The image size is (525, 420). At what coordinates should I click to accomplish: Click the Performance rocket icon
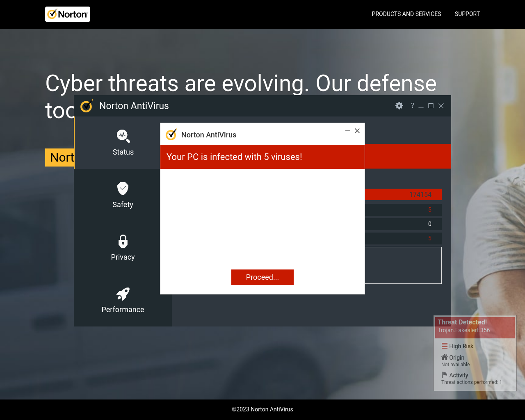pyautogui.click(x=123, y=294)
